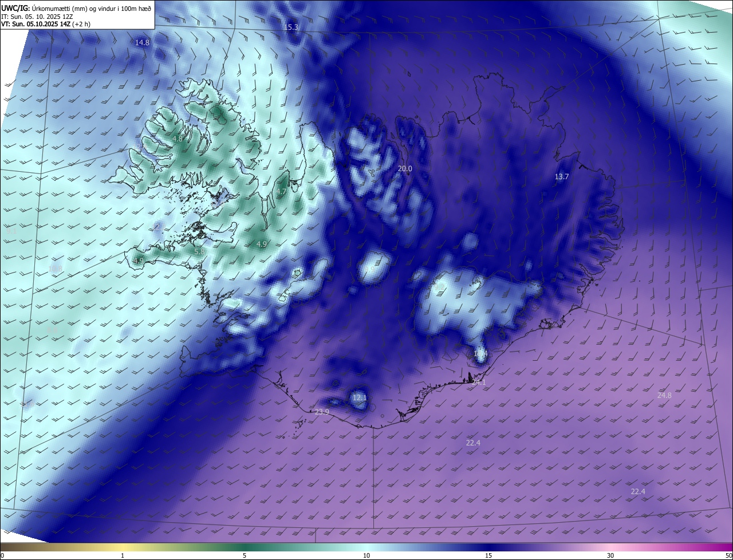The width and height of the screenshot is (733, 560).
Task: Click the 20.0 value label
Action: point(405,168)
